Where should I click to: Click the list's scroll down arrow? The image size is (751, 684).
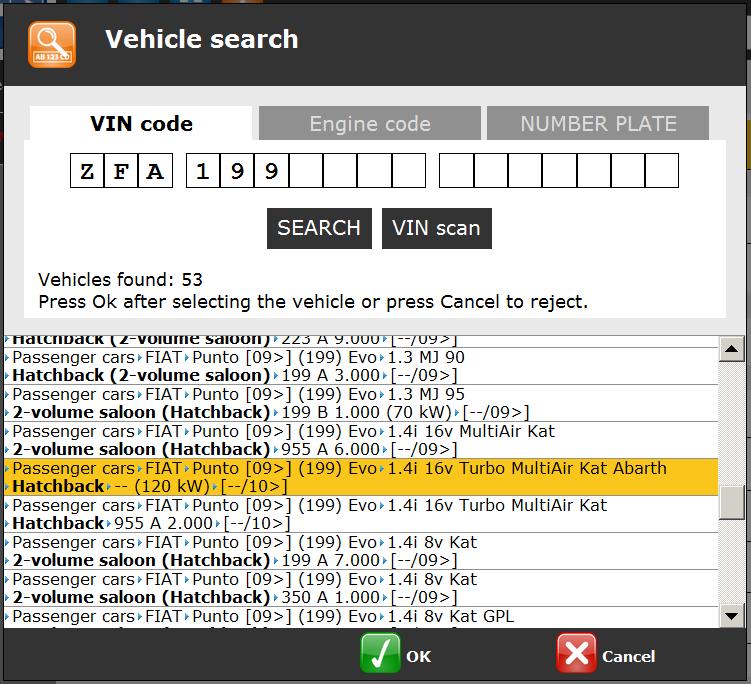[x=731, y=616]
